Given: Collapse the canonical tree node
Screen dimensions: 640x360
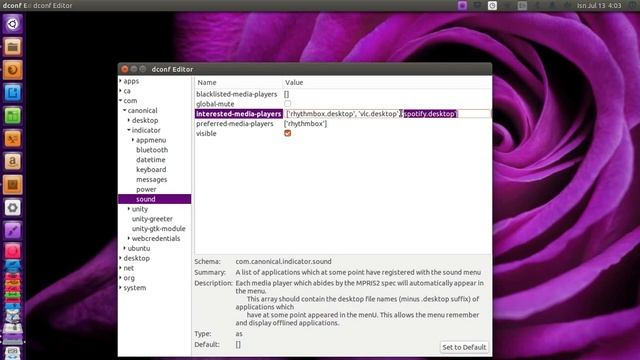Looking at the screenshot, I should pyautogui.click(x=125, y=110).
